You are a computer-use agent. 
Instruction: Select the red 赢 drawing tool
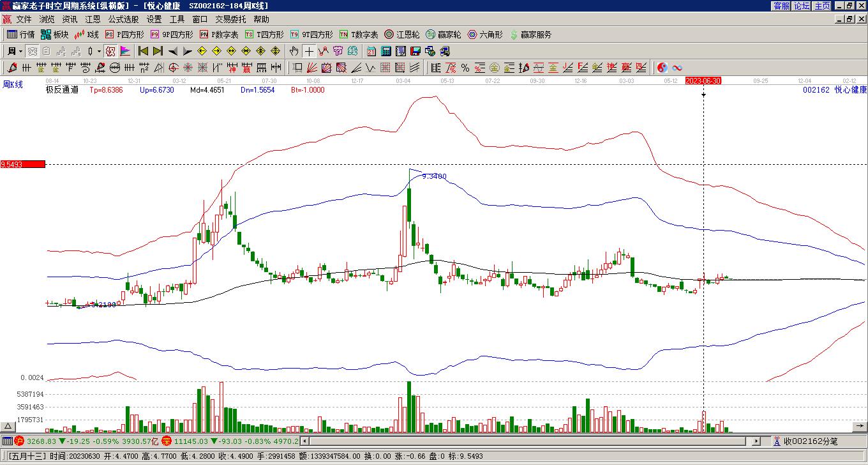[x=246, y=68]
